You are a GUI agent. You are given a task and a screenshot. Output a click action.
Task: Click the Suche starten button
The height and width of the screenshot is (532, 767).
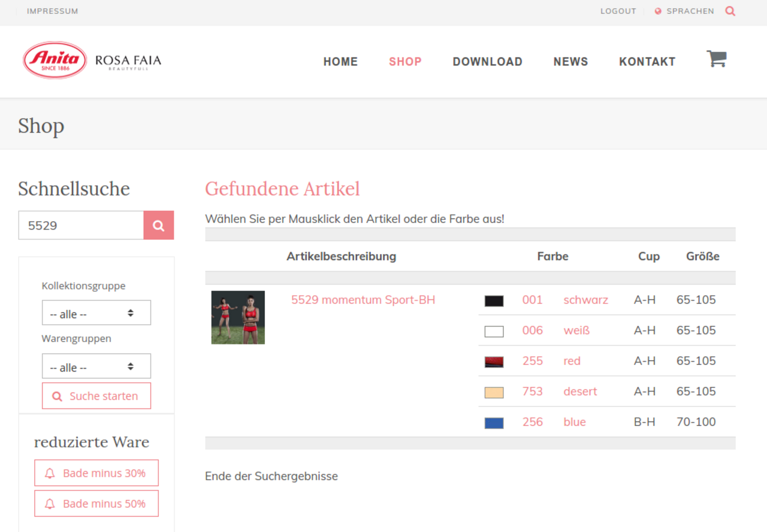click(96, 396)
